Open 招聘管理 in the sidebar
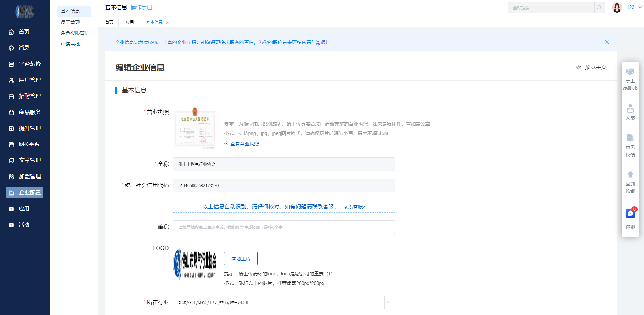The image size is (644, 315). click(x=30, y=96)
